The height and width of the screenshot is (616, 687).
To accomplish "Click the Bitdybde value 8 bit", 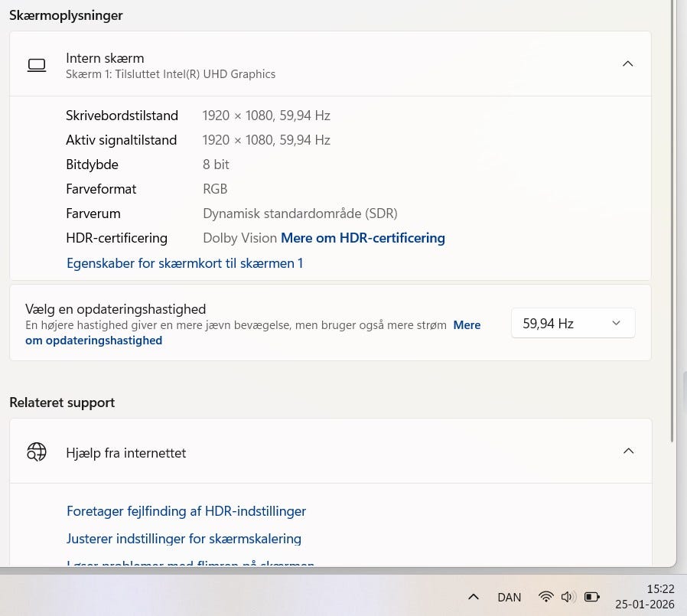I will click(x=216, y=165).
